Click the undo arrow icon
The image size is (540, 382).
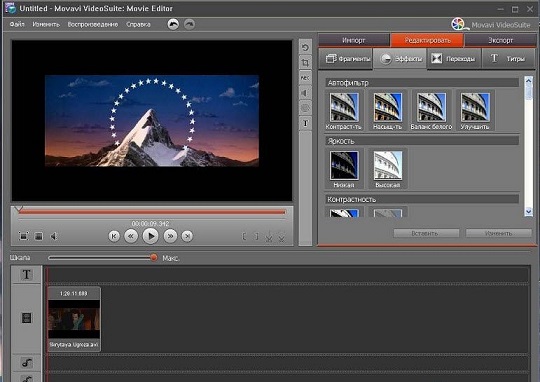[x=173, y=24]
